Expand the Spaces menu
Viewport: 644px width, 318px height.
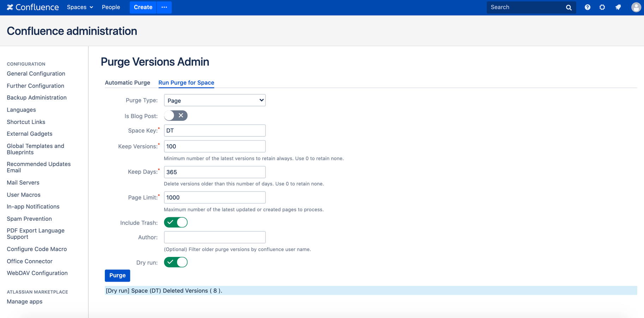pyautogui.click(x=80, y=7)
